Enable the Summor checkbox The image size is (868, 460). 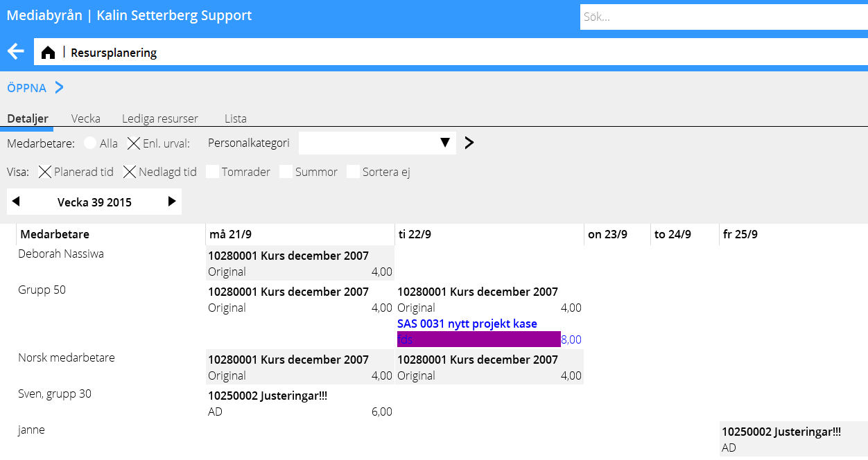point(286,172)
